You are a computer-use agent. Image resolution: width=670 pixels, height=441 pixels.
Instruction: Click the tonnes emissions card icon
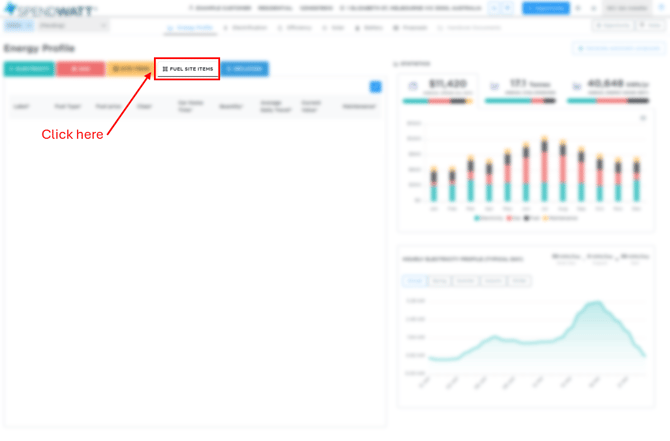[494, 87]
